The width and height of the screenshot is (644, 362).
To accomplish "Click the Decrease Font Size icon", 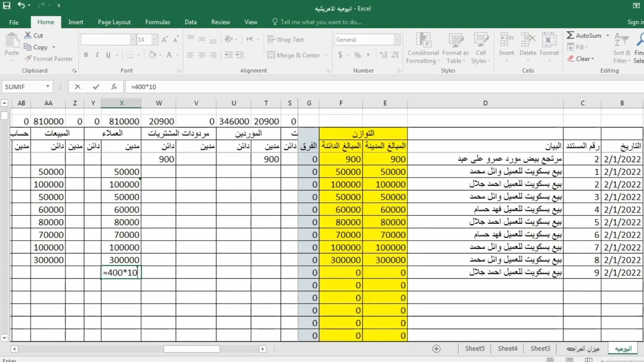I will [x=175, y=40].
